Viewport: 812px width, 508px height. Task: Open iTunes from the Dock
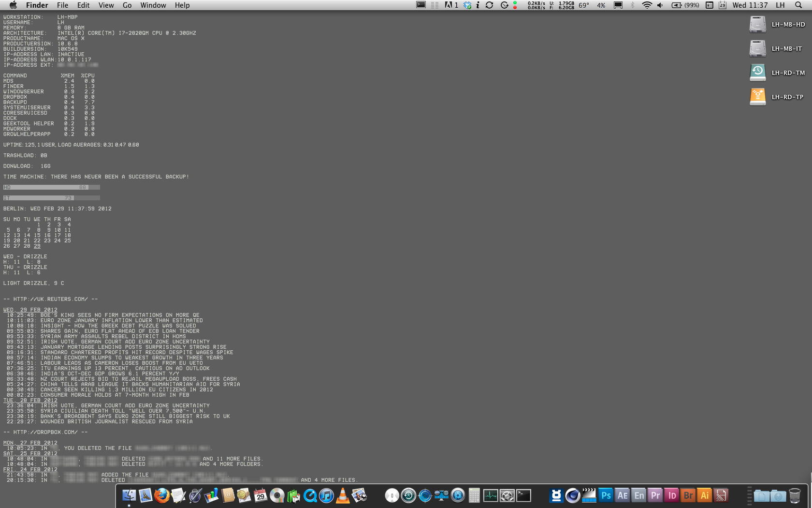pos(326,495)
